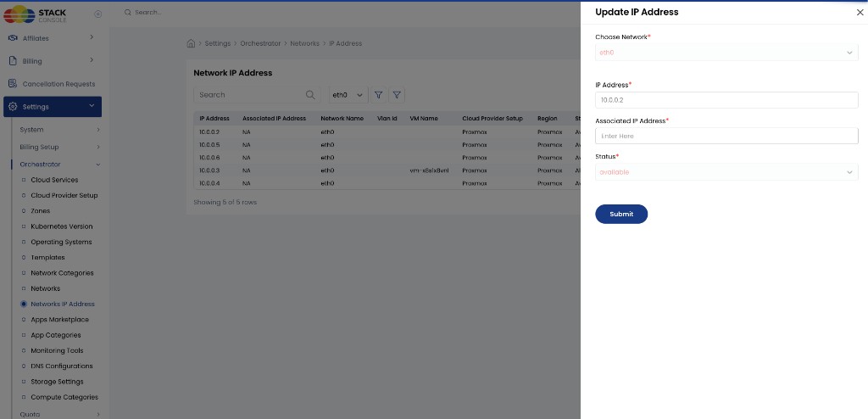The width and height of the screenshot is (868, 419).
Task: Click the magnifier icon in top search
Action: click(x=128, y=12)
